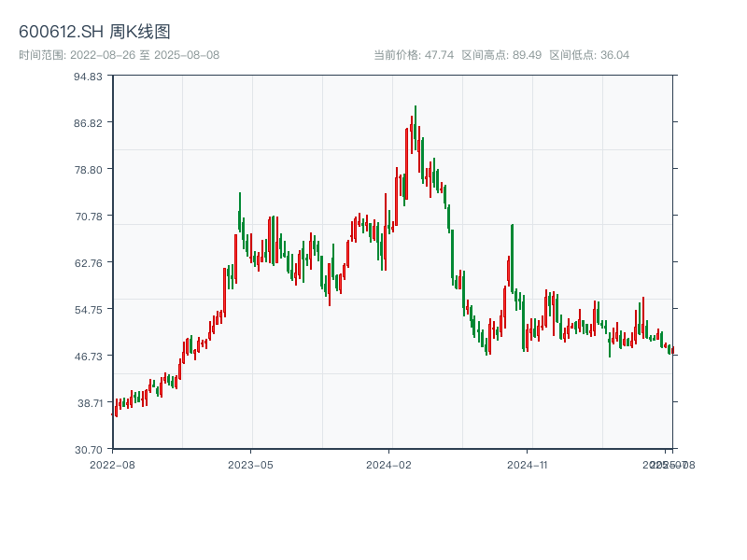747x560 pixels.
Task: Click the 2023-05 x-axis date label
Action: [x=251, y=464]
